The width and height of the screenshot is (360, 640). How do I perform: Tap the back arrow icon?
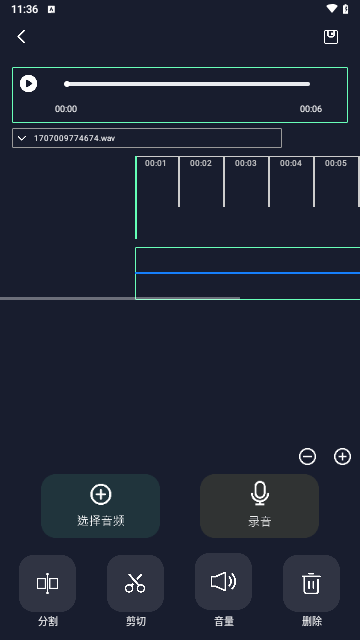[21, 36]
